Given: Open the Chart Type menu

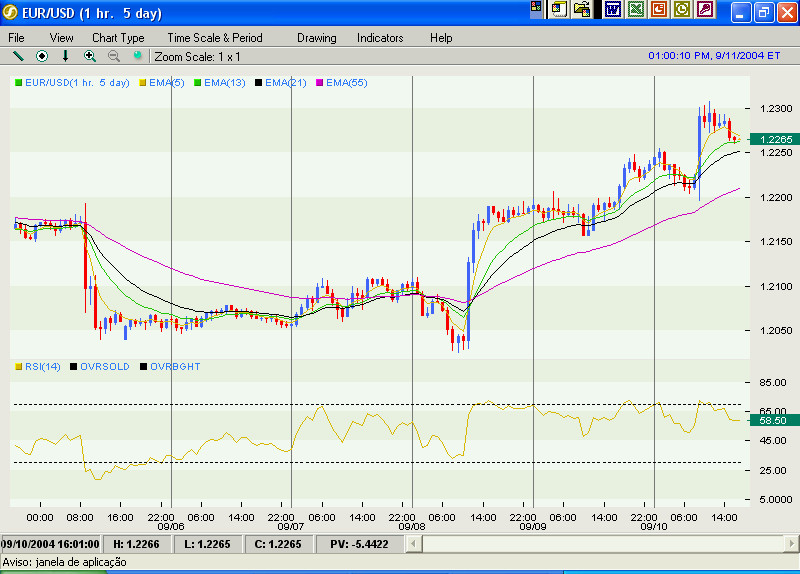Looking at the screenshot, I should tap(118, 37).
